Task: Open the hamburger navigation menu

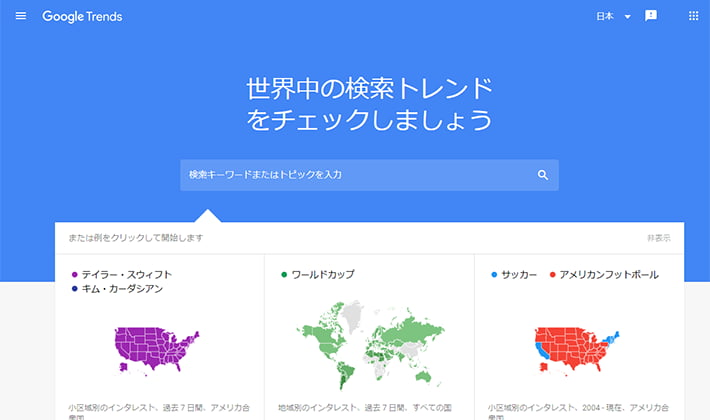Action: point(21,16)
